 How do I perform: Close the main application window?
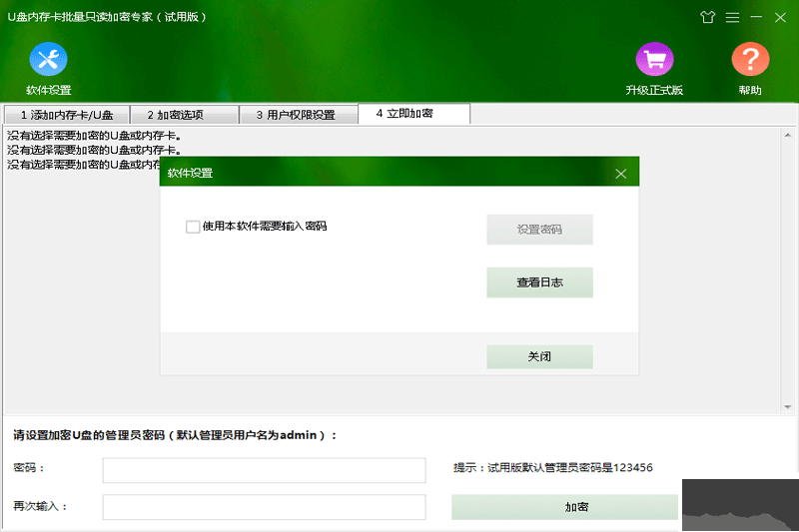point(780,17)
